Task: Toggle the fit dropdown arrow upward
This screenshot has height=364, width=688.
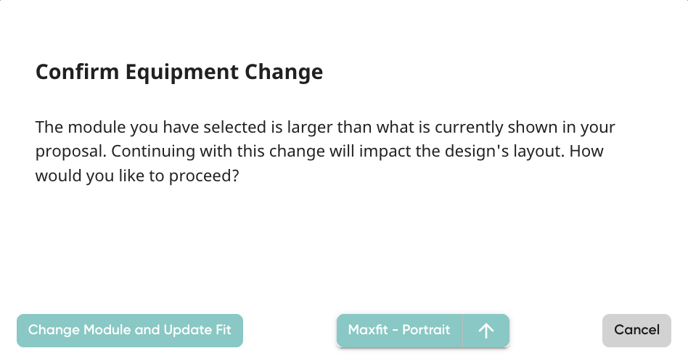Action: coord(486,330)
